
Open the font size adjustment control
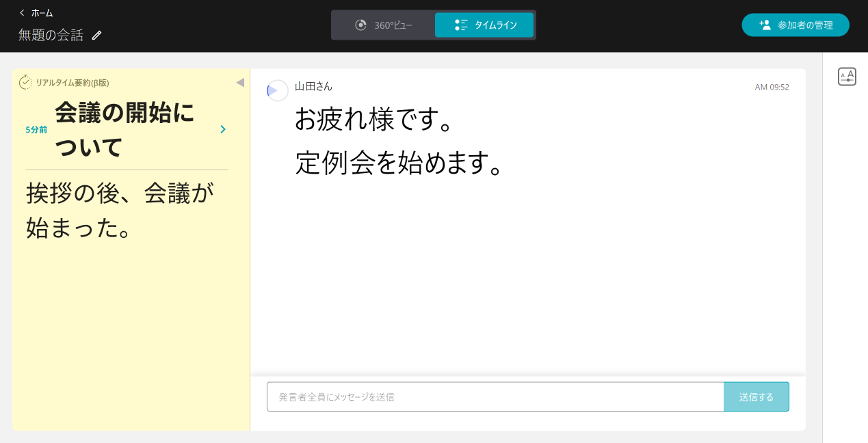point(847,76)
